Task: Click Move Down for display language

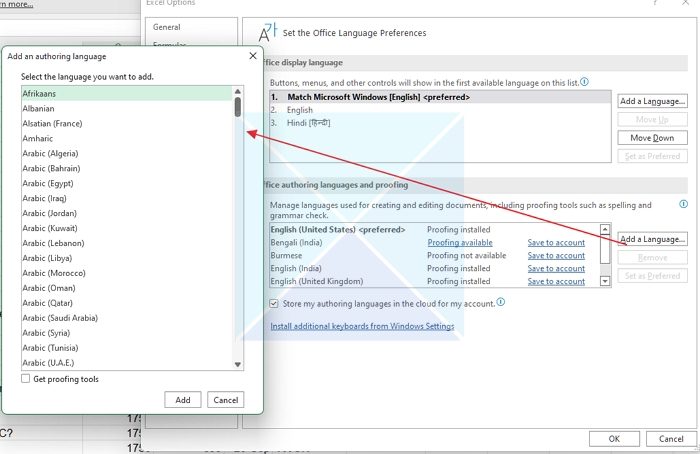Action: (652, 138)
